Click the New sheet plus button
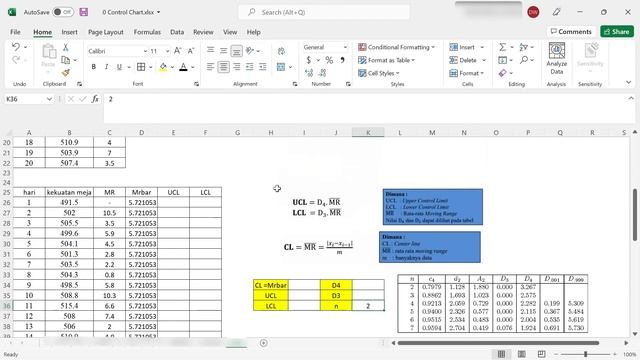The width and height of the screenshot is (640, 360). 264,343
